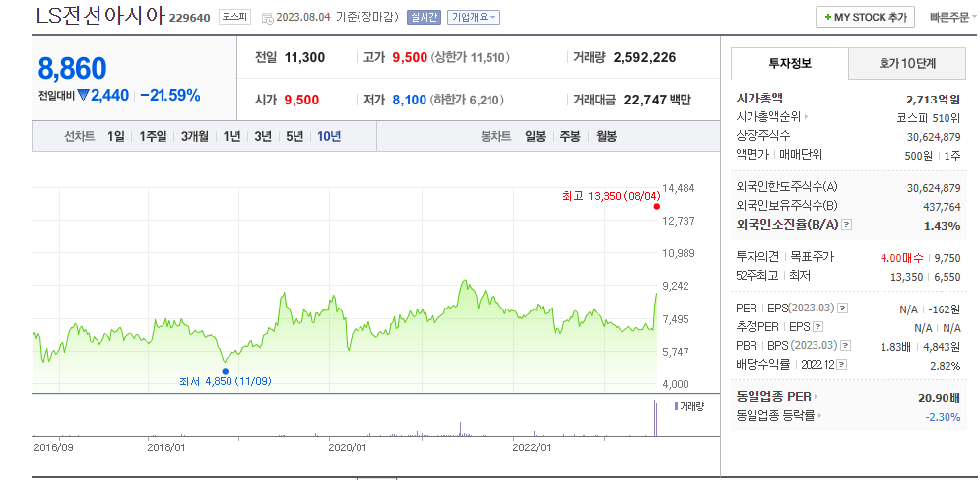Select the 주봉 candle chart
Viewport: 980px width, 480px height.
click(570, 136)
